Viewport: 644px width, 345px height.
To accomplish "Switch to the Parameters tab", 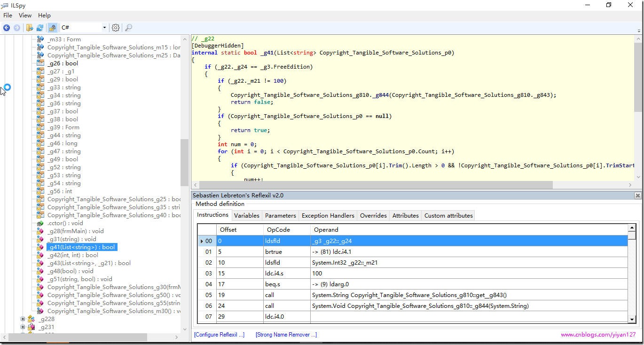I will click(281, 216).
